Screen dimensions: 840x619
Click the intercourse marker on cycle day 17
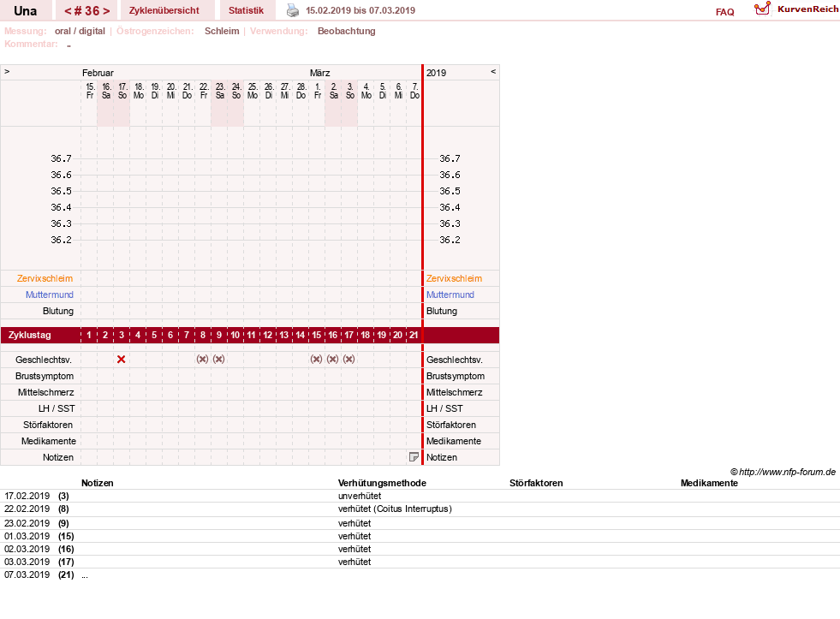tap(349, 360)
